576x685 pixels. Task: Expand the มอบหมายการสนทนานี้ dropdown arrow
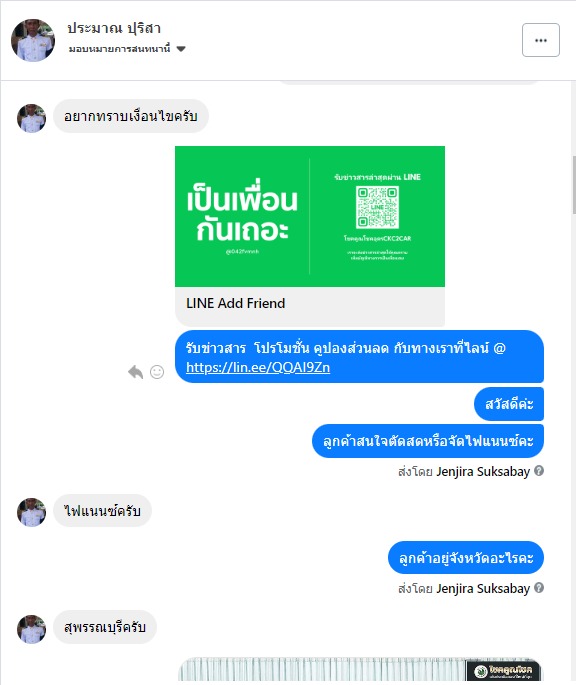(181, 49)
